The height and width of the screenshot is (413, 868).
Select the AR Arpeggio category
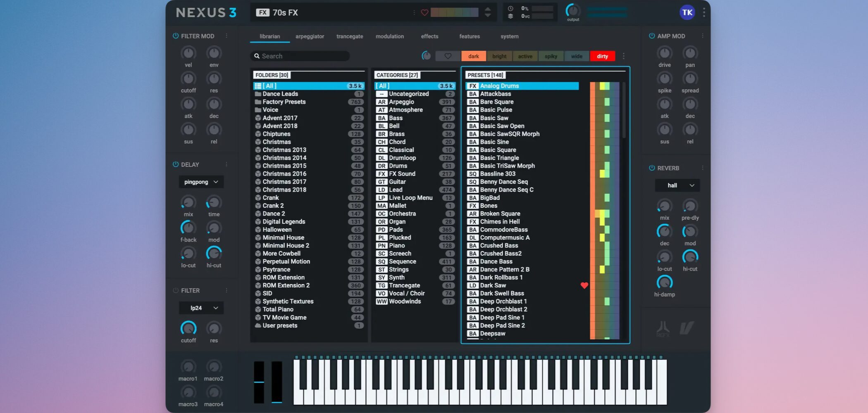[x=415, y=102]
